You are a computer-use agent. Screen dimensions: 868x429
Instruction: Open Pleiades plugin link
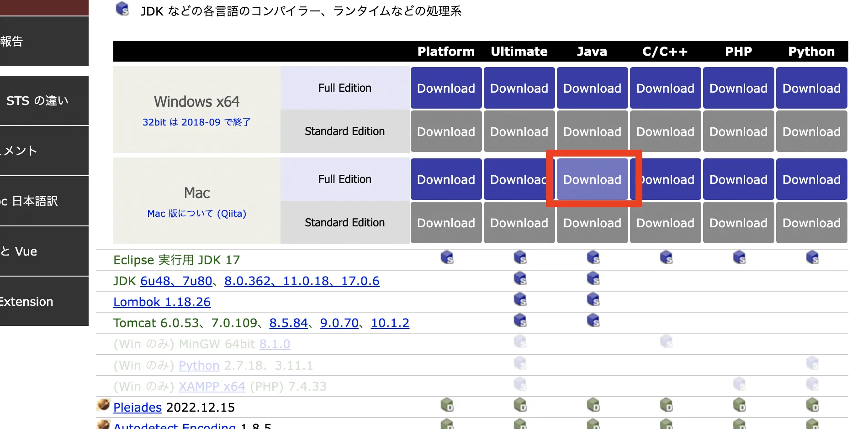[138, 408]
